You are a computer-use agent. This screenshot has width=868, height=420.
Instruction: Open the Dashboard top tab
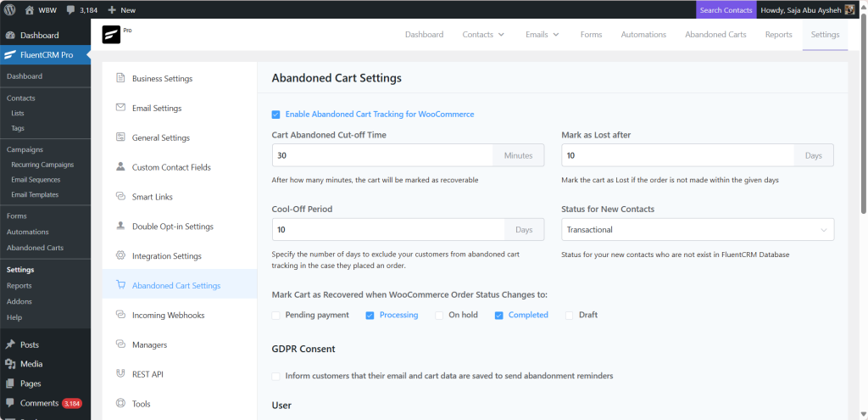tap(424, 34)
